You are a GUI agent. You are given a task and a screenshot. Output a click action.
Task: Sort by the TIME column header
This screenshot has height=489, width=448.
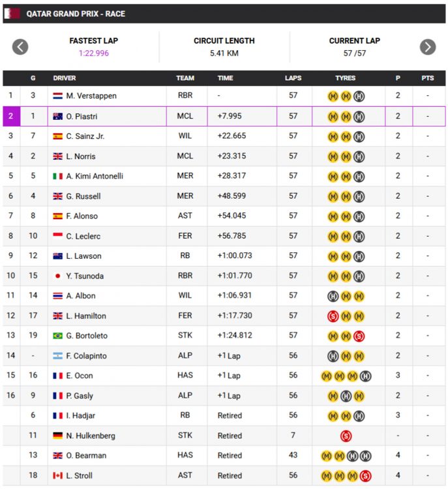click(x=225, y=78)
